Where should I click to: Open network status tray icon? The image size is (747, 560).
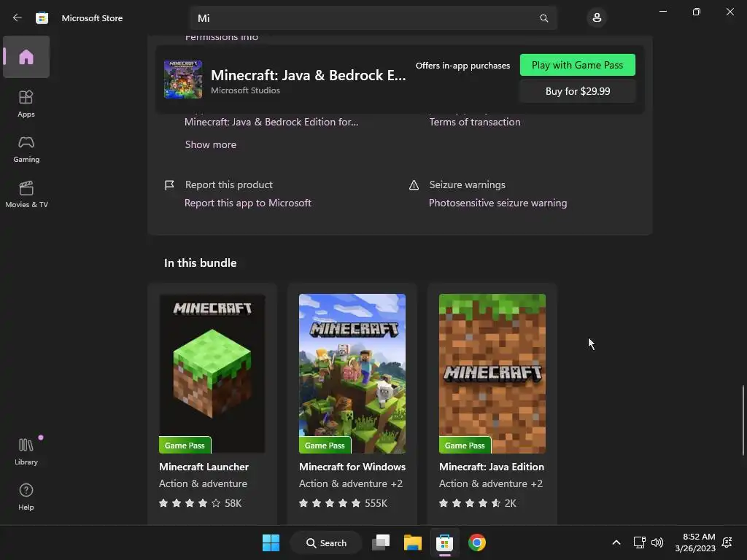pyautogui.click(x=639, y=542)
